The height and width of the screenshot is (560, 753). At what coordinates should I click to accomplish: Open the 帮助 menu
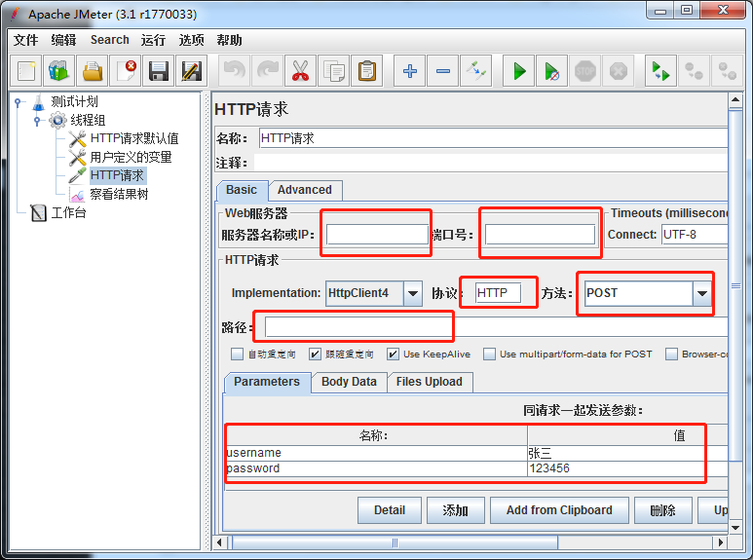pyautogui.click(x=229, y=40)
